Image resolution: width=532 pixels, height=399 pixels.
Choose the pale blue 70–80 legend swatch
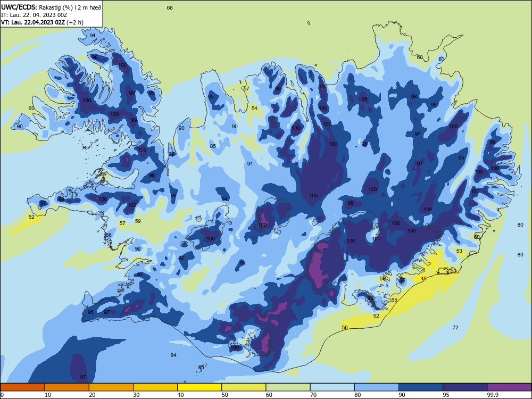click(332, 387)
